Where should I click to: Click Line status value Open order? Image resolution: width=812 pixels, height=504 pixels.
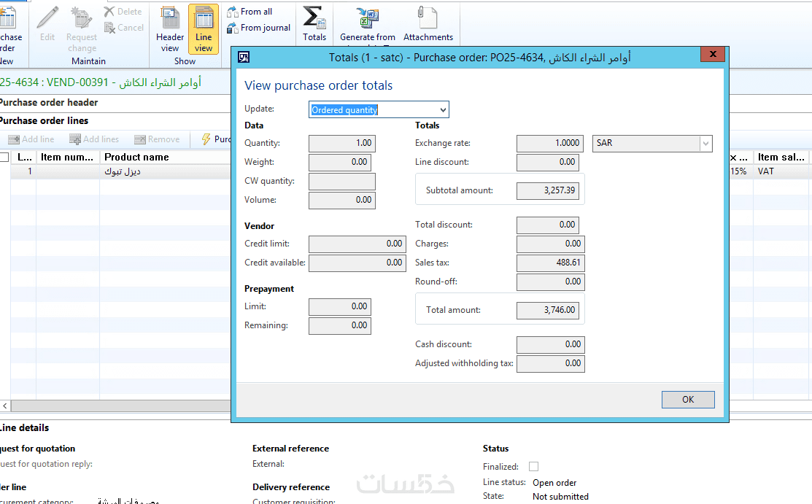click(554, 483)
